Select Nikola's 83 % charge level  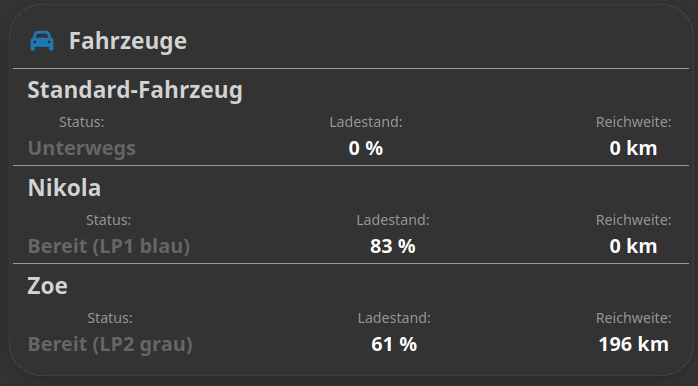(x=393, y=246)
